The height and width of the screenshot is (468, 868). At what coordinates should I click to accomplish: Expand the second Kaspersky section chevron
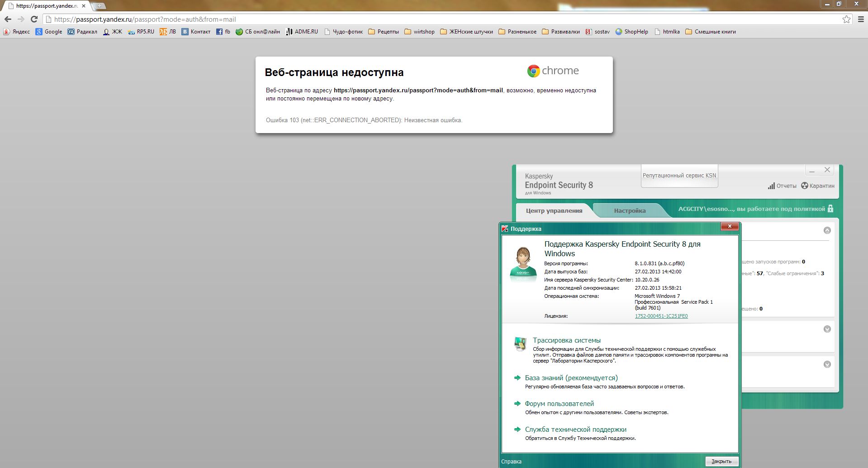[x=827, y=329]
